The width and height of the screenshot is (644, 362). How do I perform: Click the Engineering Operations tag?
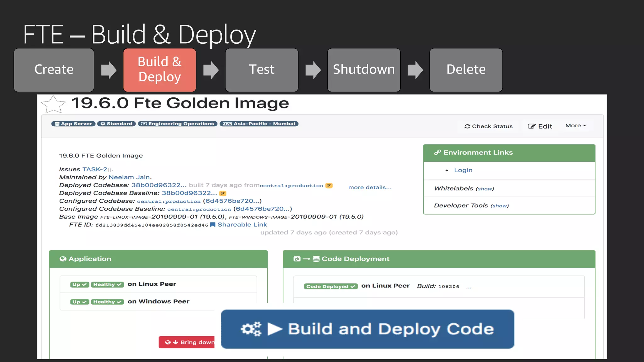[x=178, y=124]
